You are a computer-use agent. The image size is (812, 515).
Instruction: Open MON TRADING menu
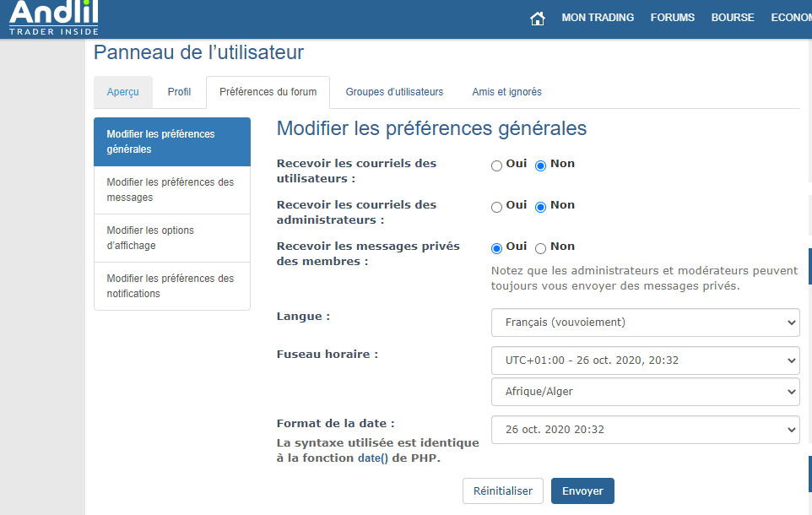point(598,18)
